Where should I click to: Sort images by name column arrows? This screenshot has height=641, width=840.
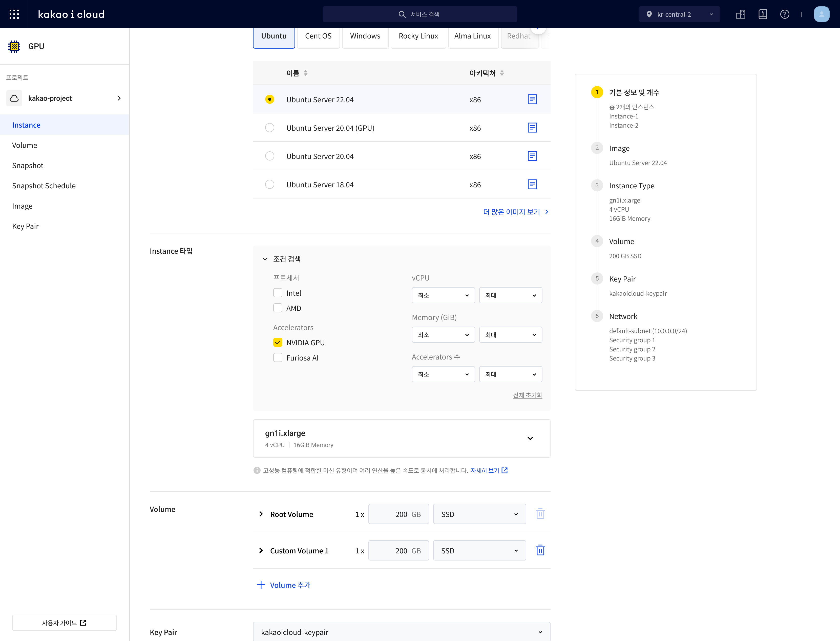[x=305, y=73]
